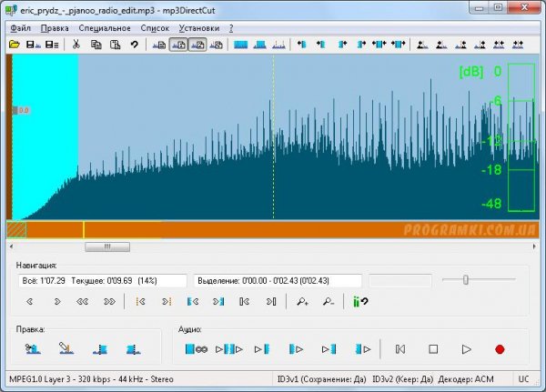Click the pencil edit icon in Правка
Image resolution: width=546 pixels, height=392 pixels.
click(66, 348)
